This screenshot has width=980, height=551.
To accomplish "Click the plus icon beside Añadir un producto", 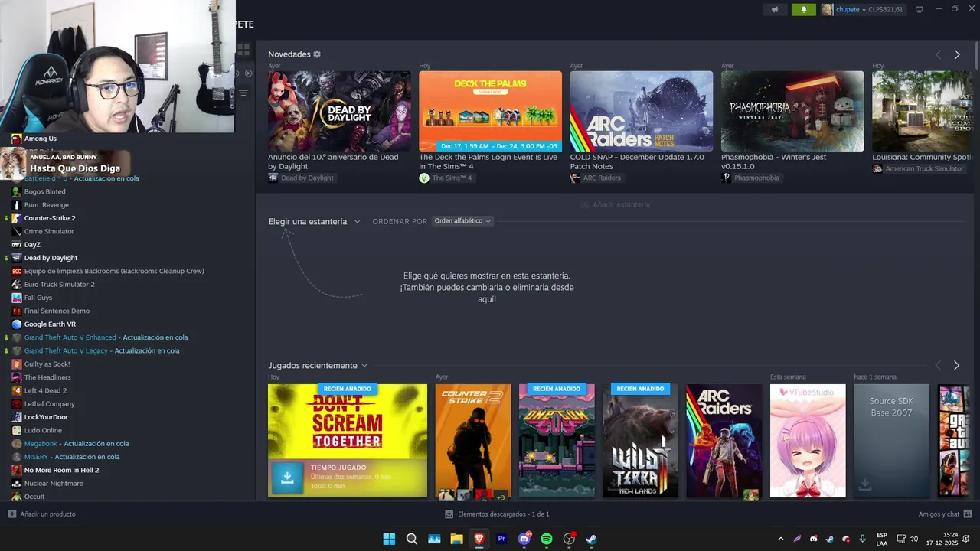I will pyautogui.click(x=11, y=514).
